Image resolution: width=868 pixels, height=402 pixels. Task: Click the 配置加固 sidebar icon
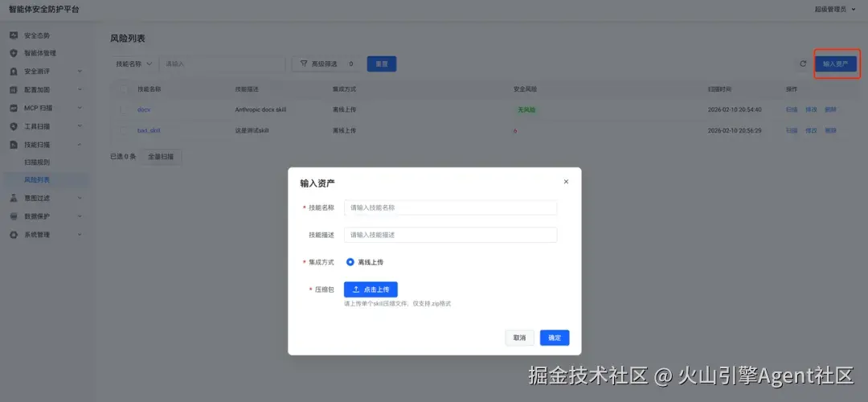point(14,90)
